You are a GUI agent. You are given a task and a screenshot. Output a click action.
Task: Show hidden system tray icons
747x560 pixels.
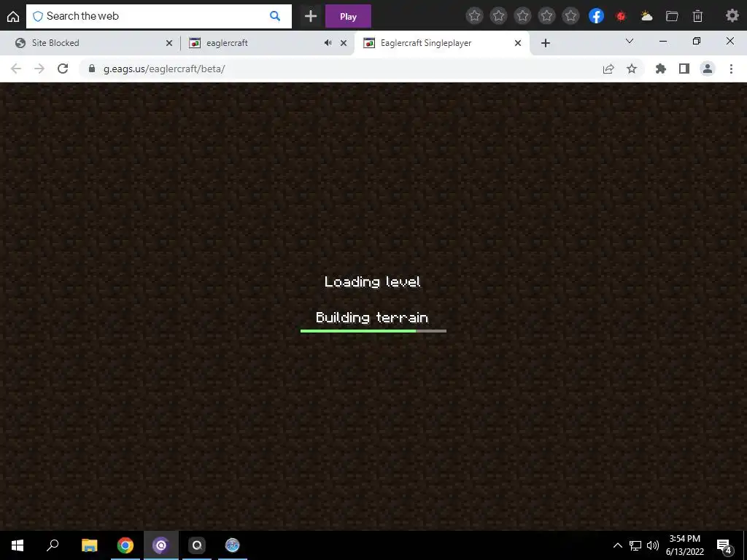617,545
